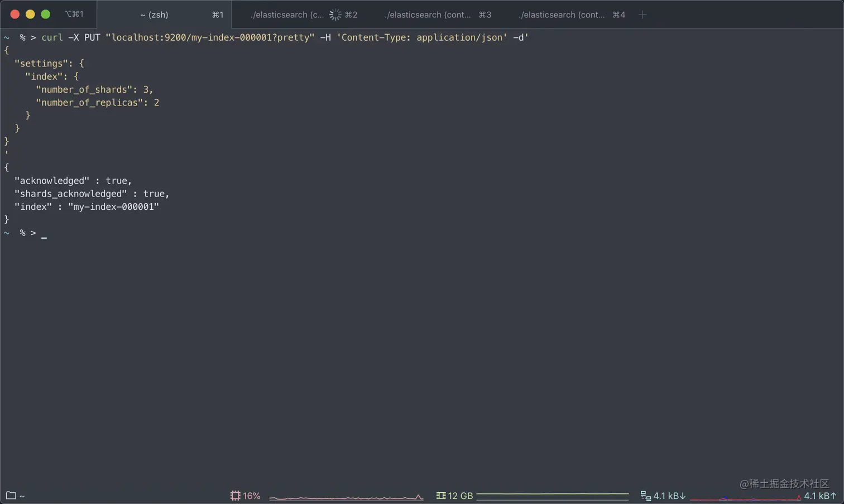Click the "number_of_replicas": 2 line
Viewport: 844px width, 504px height.
tap(98, 103)
